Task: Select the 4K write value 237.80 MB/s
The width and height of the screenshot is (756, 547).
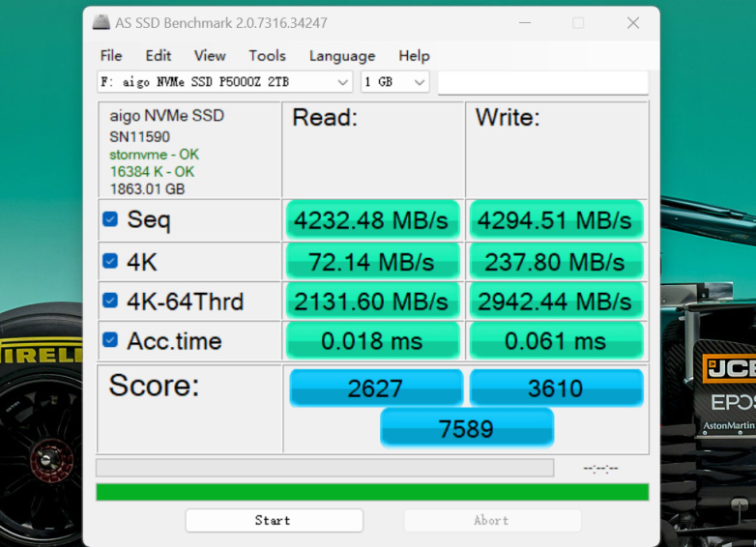Action: pos(556,262)
